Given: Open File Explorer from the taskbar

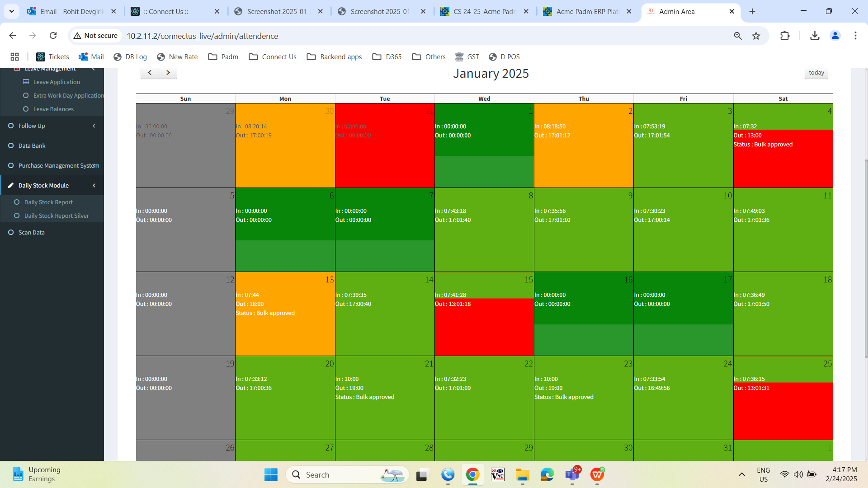Looking at the screenshot, I should (x=522, y=474).
